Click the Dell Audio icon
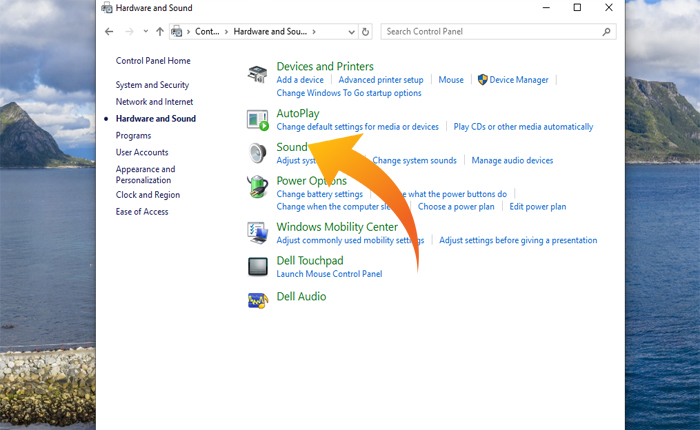 [258, 299]
